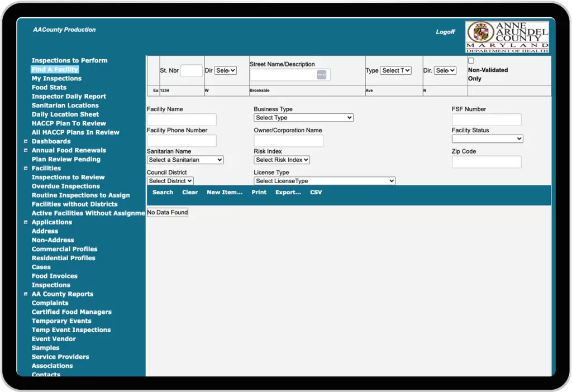Viewport: 572px width, 392px height.
Task: Open the Business Type dropdown
Action: (303, 117)
